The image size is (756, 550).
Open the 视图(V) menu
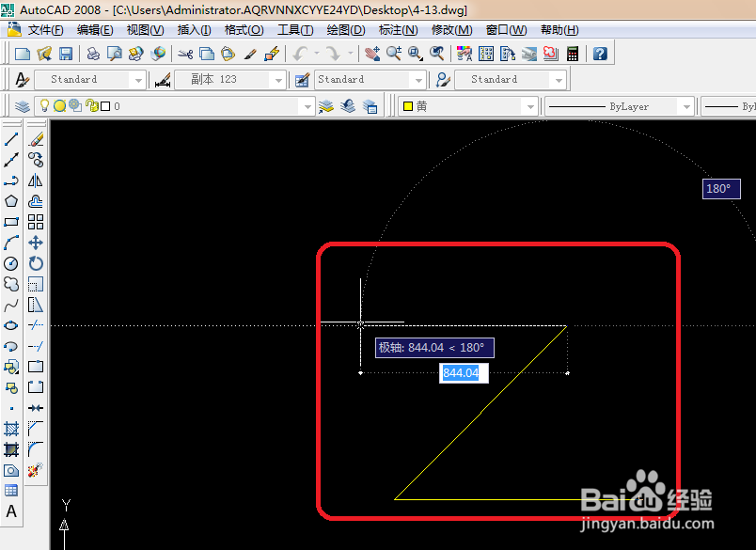145,30
